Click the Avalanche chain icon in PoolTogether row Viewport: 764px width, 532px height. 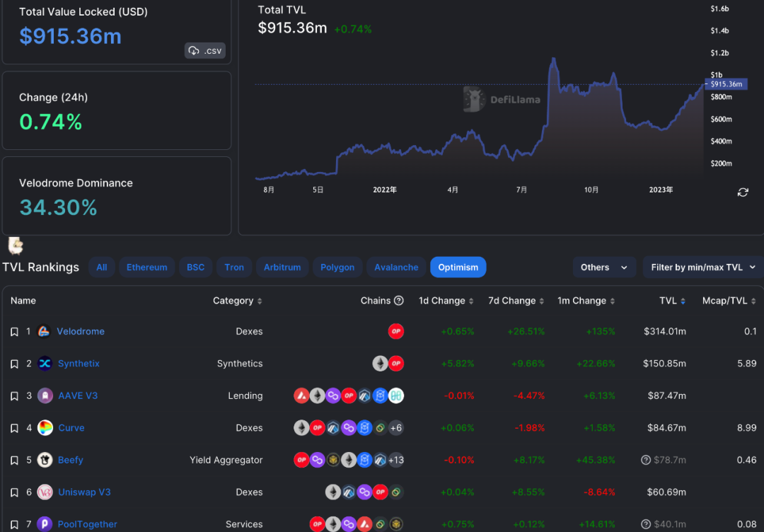click(x=364, y=524)
